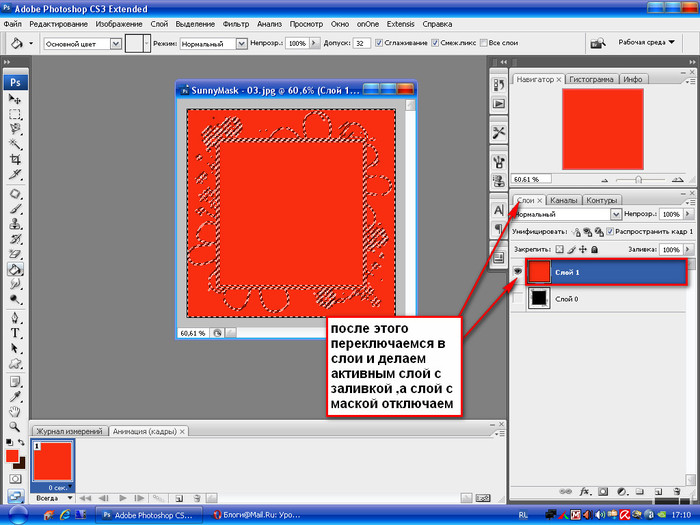Click Adobe Photoshop CS taskbar button
The image size is (700, 525).
tap(150, 515)
